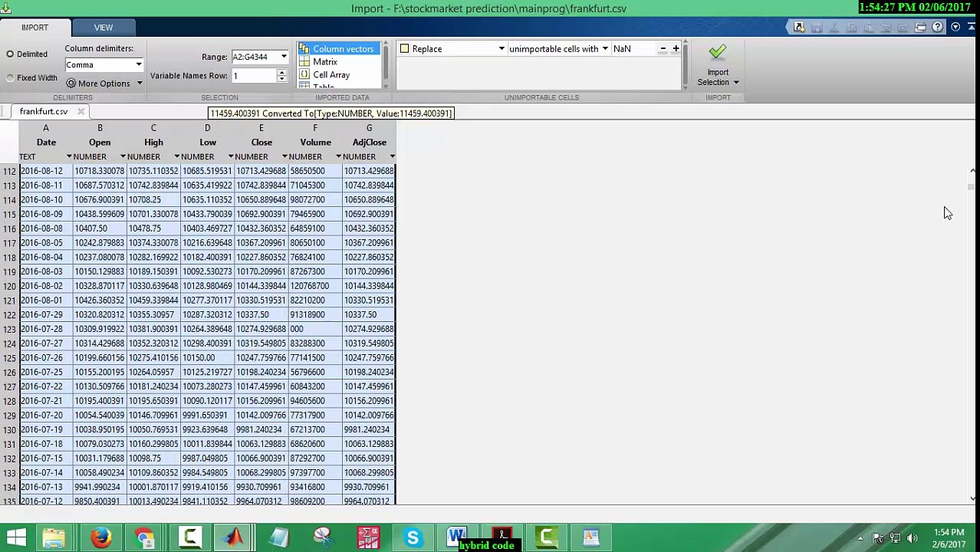Image resolution: width=980 pixels, height=552 pixels.
Task: Add an unimportable cells rule with plus
Action: 676,49
